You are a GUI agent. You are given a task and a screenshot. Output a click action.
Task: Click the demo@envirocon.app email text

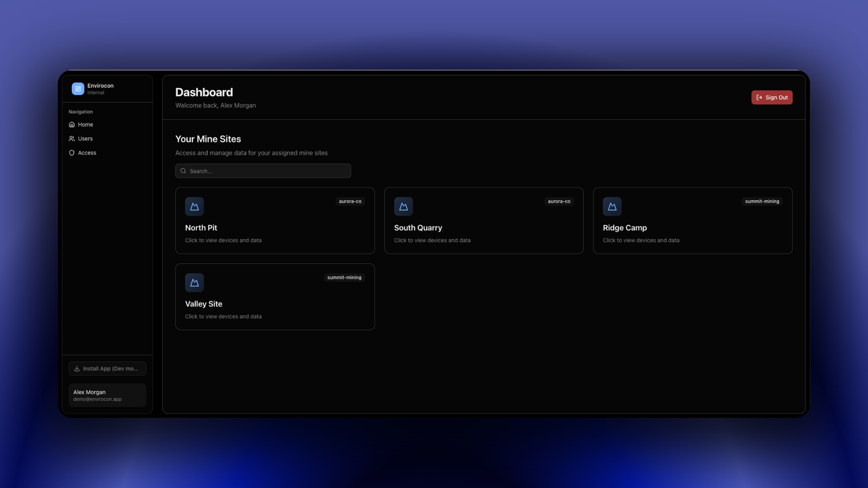(98, 399)
